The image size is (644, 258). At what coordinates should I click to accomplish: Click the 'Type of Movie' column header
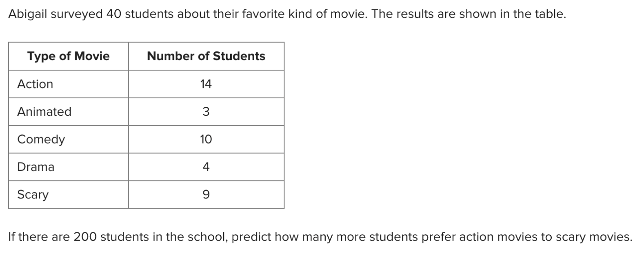pos(69,56)
